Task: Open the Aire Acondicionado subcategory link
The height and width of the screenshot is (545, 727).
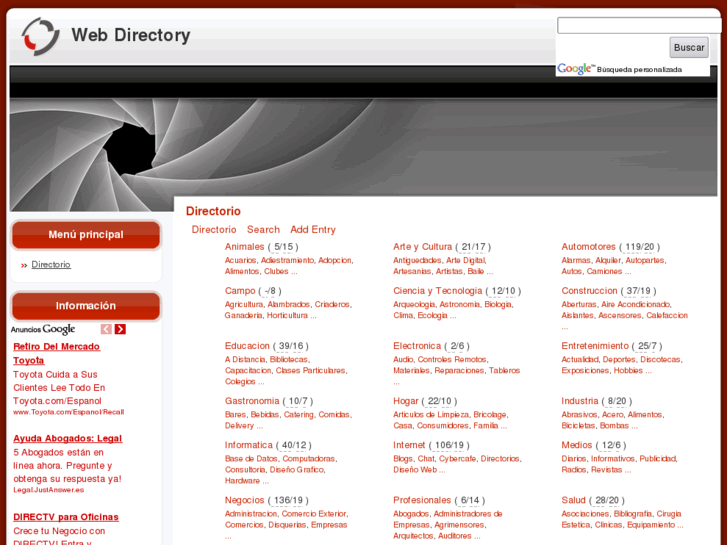Action: (x=635, y=304)
